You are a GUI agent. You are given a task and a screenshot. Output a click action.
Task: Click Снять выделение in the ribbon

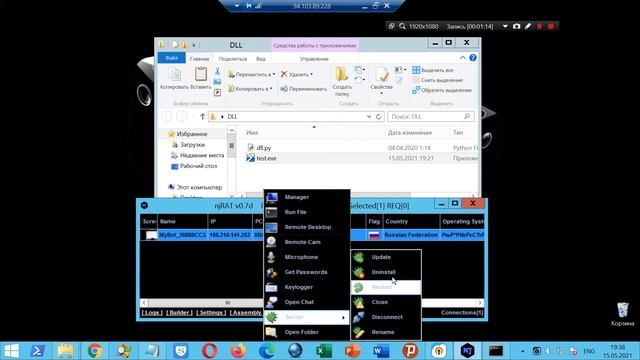[437, 80]
